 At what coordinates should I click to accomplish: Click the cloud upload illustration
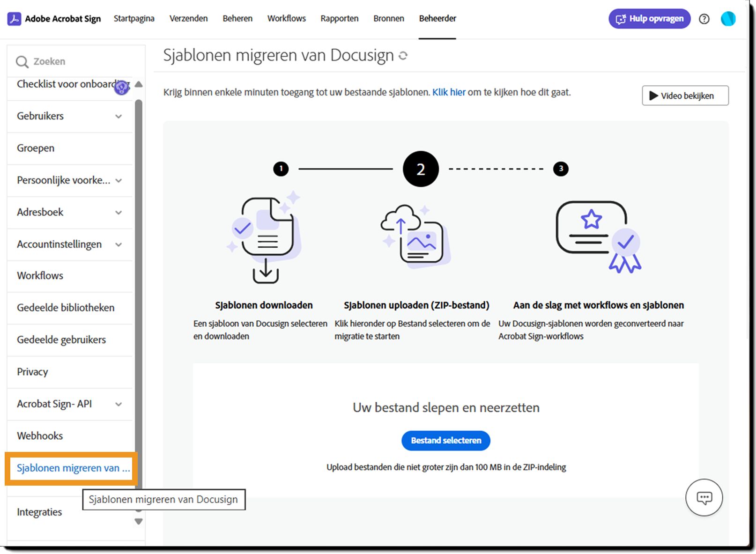[x=415, y=236]
